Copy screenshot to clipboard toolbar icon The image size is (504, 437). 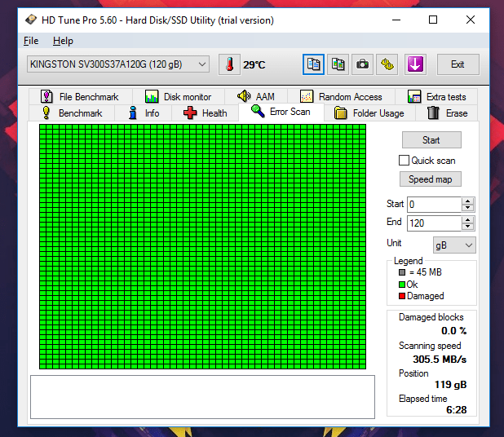coord(338,64)
